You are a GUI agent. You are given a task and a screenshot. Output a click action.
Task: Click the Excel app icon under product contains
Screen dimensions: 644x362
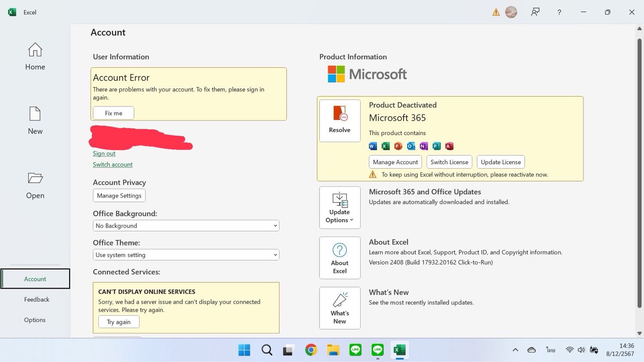click(x=386, y=146)
